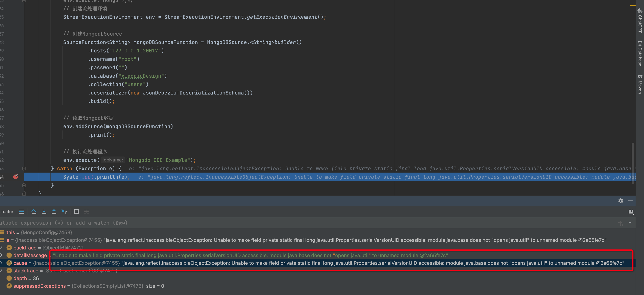644x295 pixels.
Task: Open the Maven tool window tab
Action: [640, 84]
